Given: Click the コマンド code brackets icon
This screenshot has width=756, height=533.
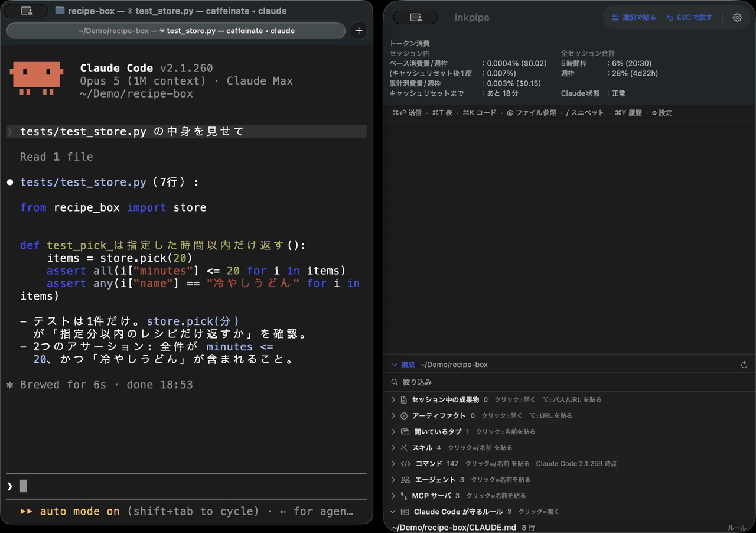Looking at the screenshot, I should [x=405, y=464].
